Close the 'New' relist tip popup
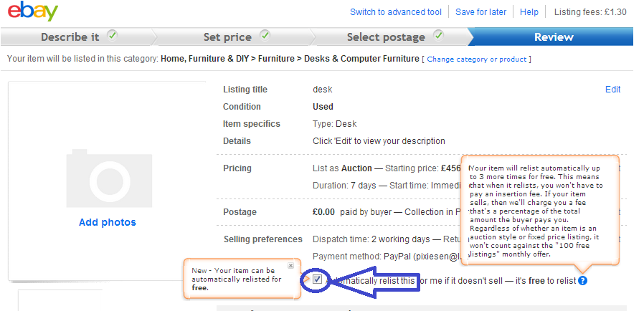This screenshot has width=644, height=311. click(290, 265)
